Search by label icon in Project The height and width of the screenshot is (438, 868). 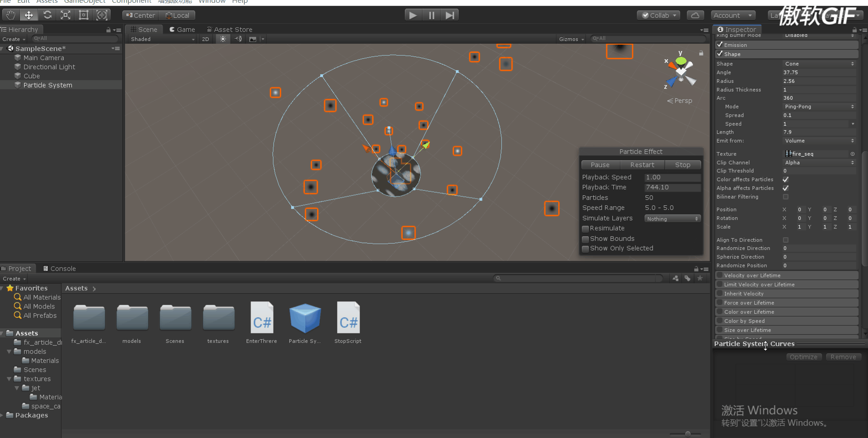coord(687,278)
